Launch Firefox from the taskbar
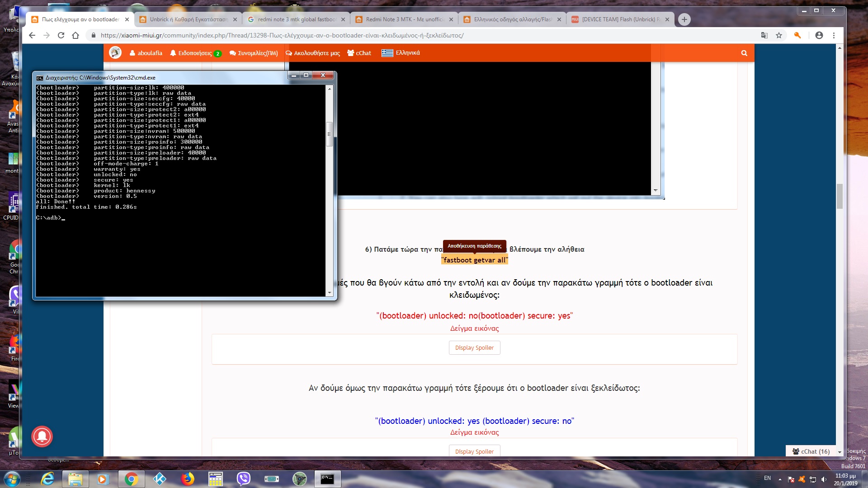868x488 pixels. point(187,479)
